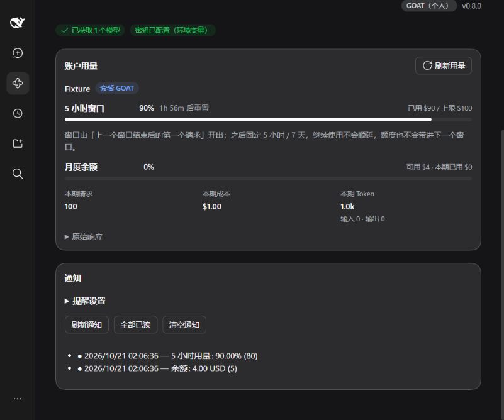
Task: Click the 刷新通知 button
Action: 86,324
